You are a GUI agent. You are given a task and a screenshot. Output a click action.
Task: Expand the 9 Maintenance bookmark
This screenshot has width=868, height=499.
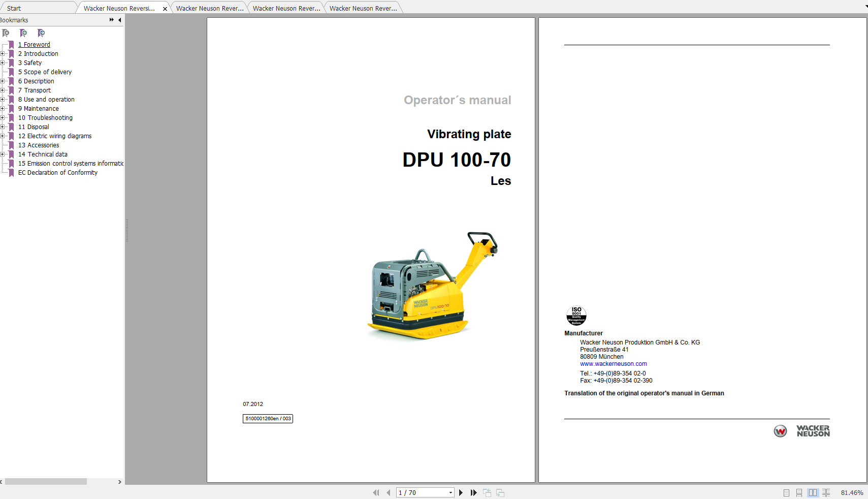pyautogui.click(x=3, y=109)
